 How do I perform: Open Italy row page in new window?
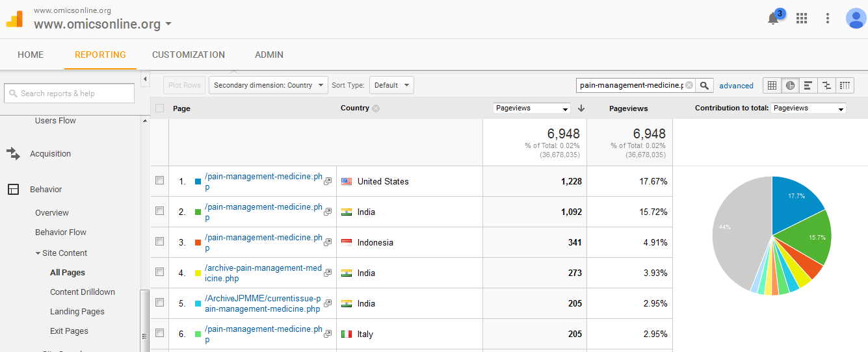pyautogui.click(x=328, y=334)
